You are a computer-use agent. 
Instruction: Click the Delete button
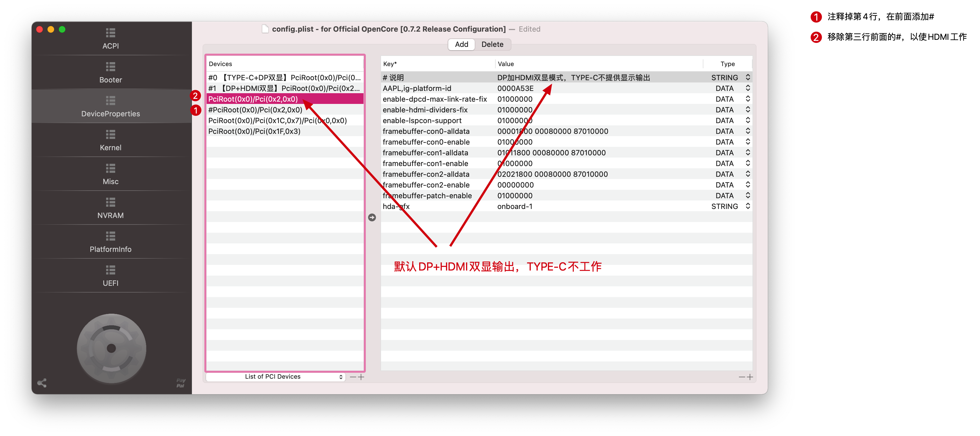pos(492,44)
